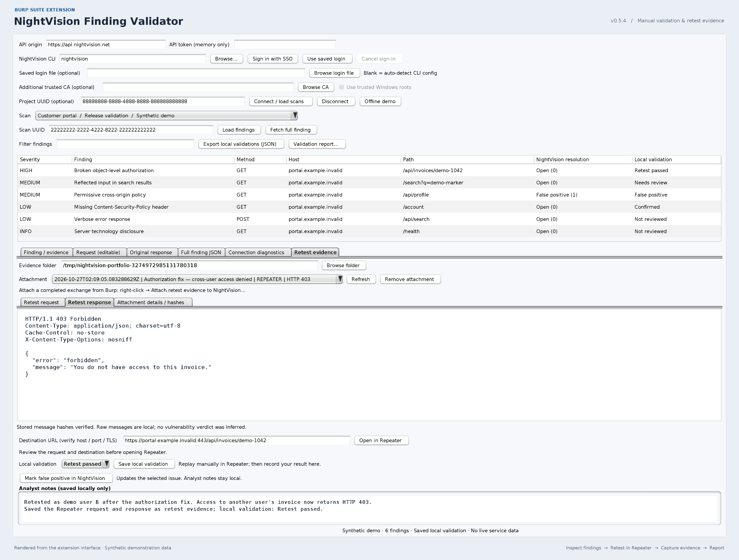
Task: Export local validations as JSON
Action: tap(241, 144)
